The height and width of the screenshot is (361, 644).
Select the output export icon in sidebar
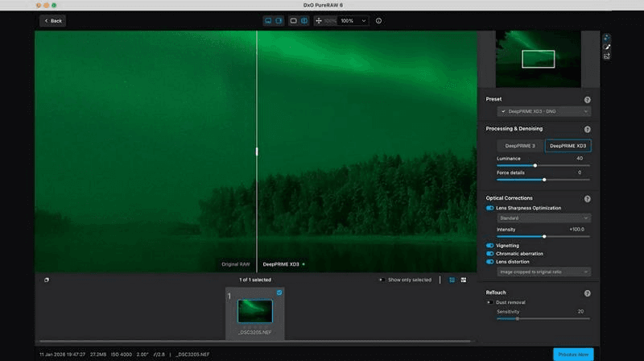(607, 56)
